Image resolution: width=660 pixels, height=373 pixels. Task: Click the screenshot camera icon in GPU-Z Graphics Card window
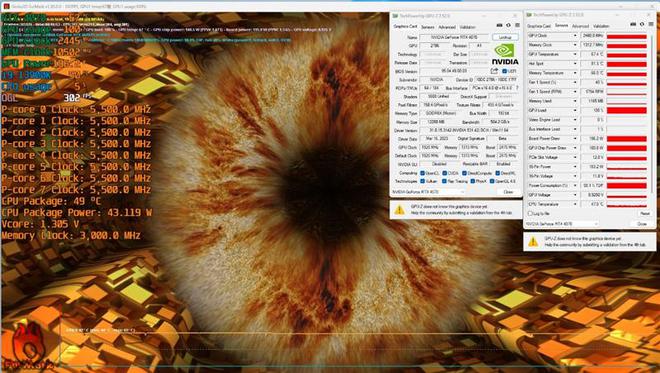pyautogui.click(x=499, y=26)
